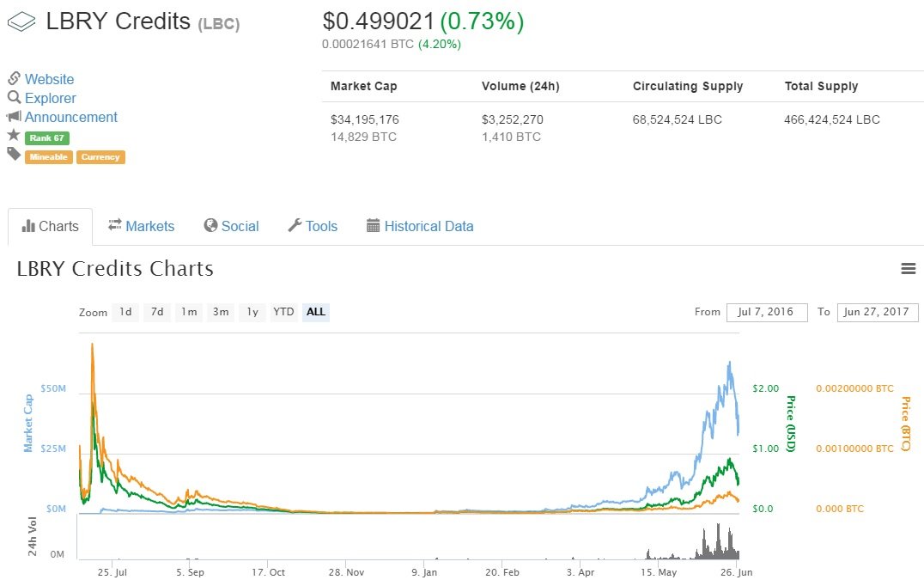Click the 14,829 BTC market cap value
924x586 pixels.
tap(363, 137)
